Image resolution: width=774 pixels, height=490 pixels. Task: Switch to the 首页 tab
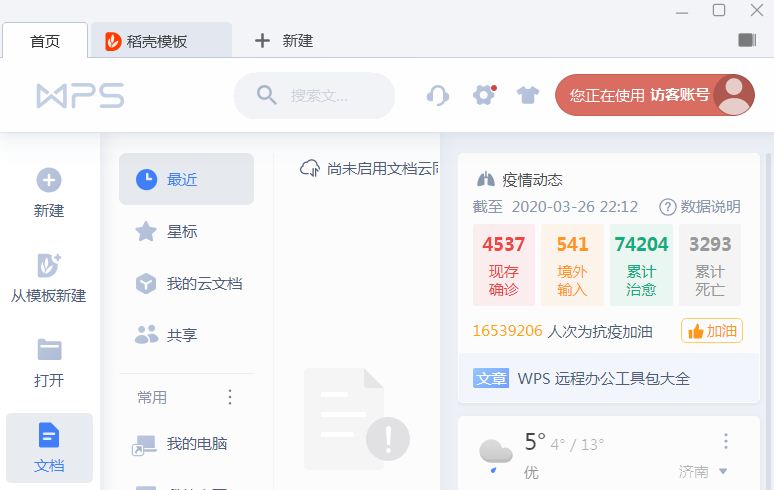tap(45, 40)
